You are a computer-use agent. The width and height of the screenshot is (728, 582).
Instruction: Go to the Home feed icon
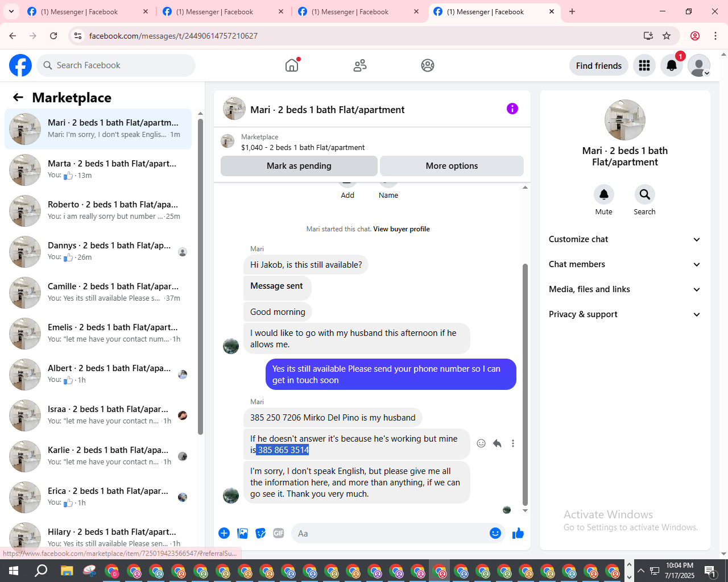tap(292, 65)
